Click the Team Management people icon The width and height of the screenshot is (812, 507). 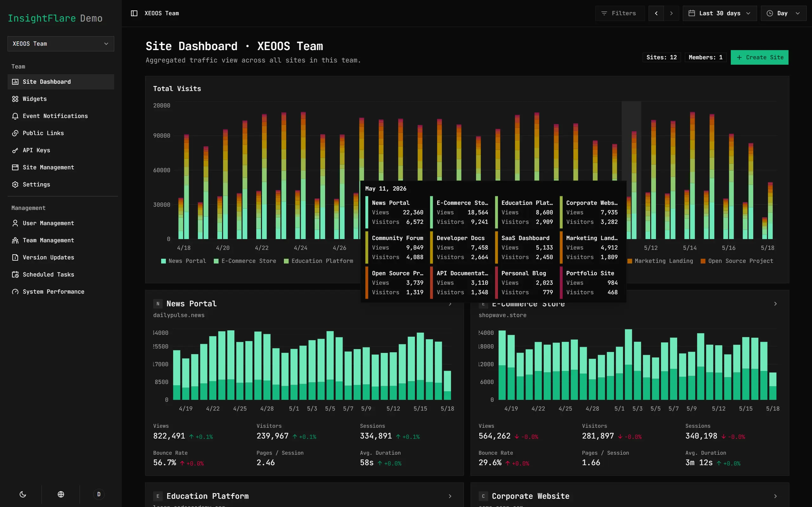pyautogui.click(x=15, y=240)
